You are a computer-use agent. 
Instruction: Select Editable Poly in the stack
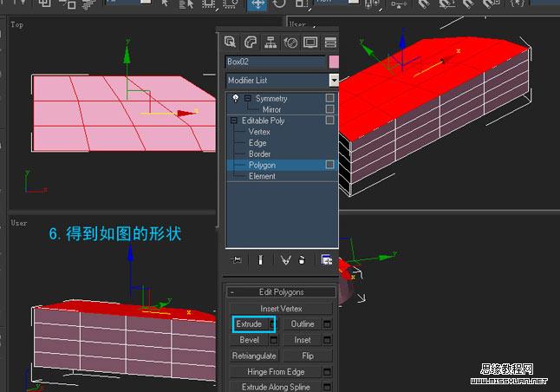pyautogui.click(x=264, y=121)
